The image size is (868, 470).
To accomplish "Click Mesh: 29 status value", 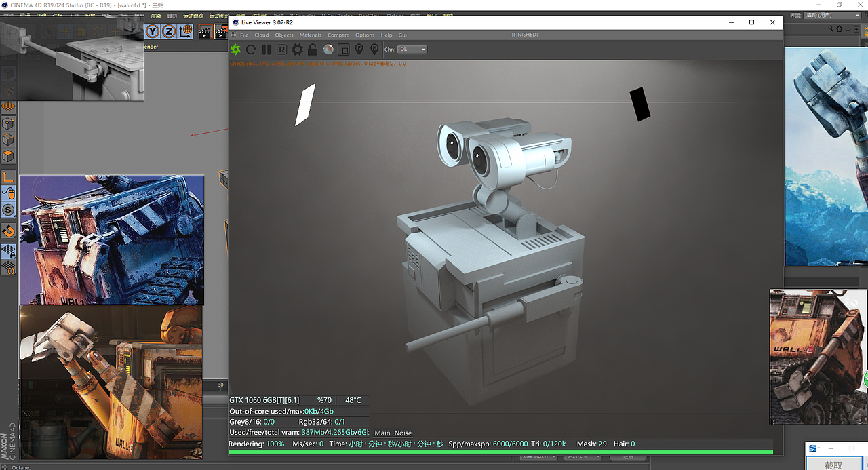I will [x=592, y=444].
